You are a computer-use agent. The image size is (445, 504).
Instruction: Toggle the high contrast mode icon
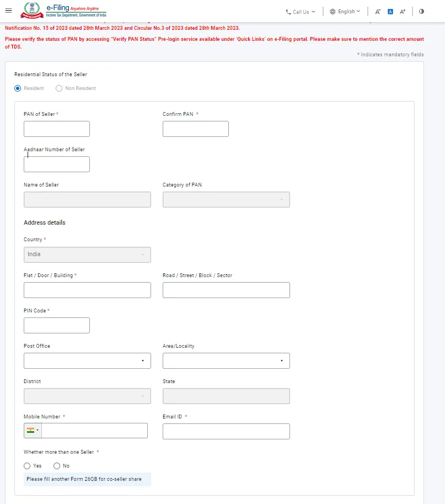click(x=422, y=12)
